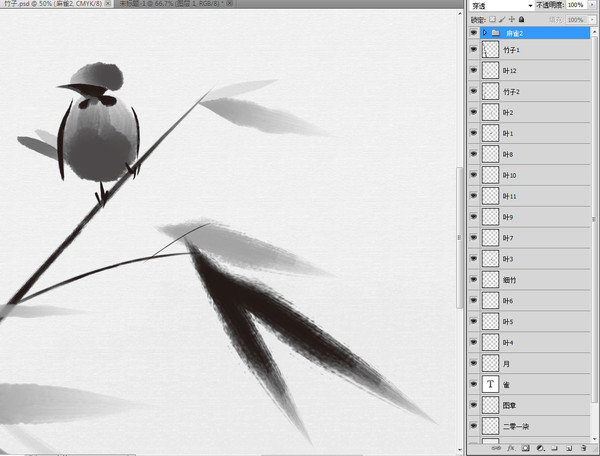This screenshot has height=456, width=600.
Task: Hide layer 叶1
Action: 474,133
